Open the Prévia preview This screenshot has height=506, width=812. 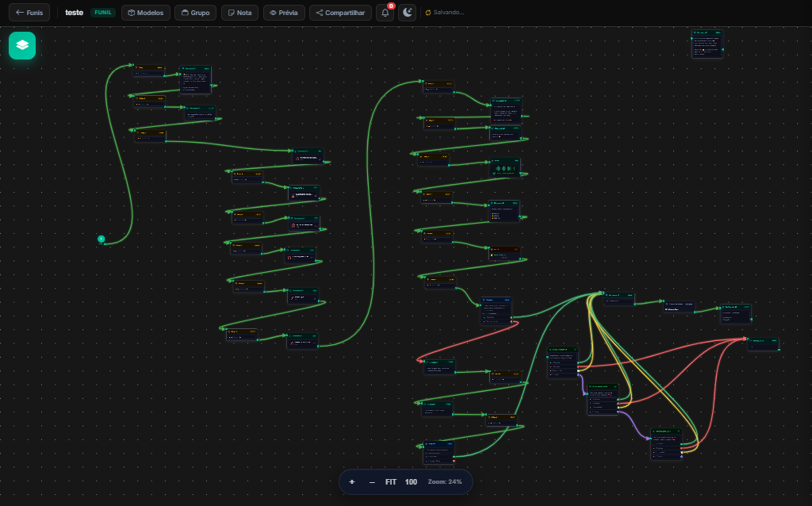click(284, 13)
